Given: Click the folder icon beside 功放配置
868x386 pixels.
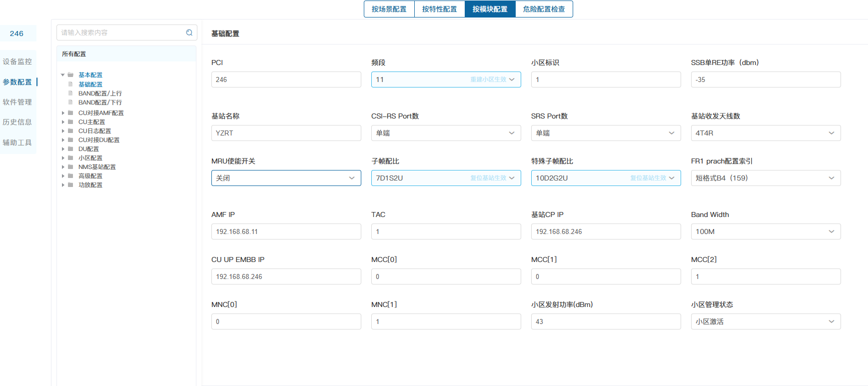Looking at the screenshot, I should (x=70, y=185).
